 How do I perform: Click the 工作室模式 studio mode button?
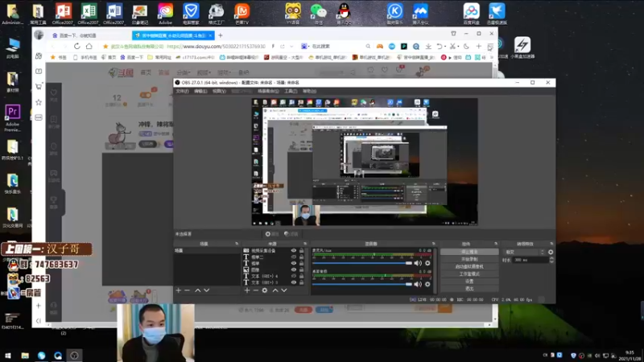point(469,274)
